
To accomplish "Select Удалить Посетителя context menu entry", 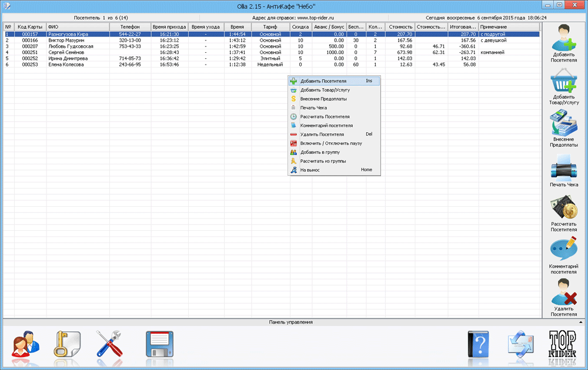I will [335, 134].
